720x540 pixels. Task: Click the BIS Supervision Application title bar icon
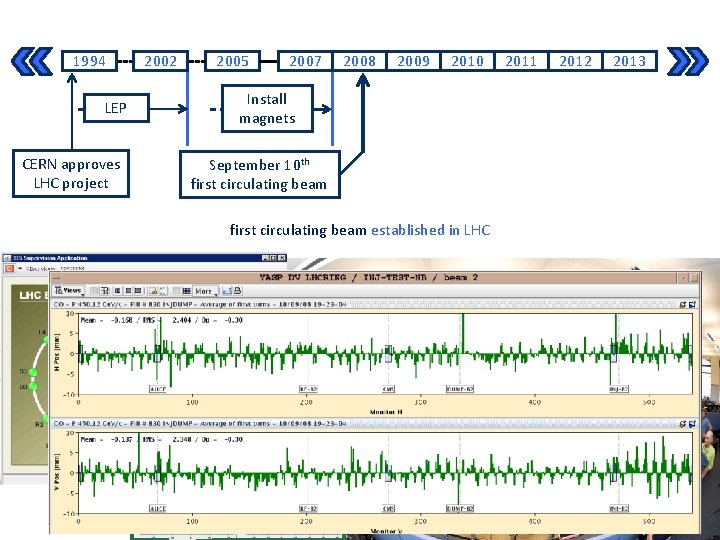click(x=7, y=258)
